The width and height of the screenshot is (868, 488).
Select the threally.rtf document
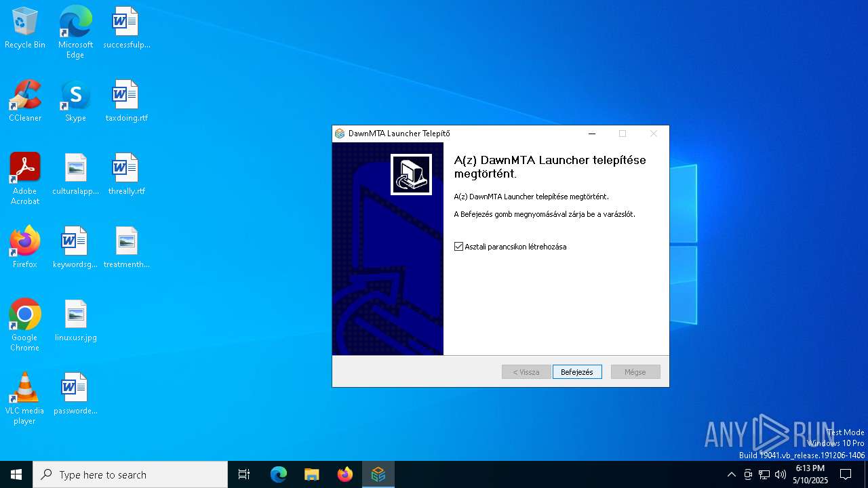[x=126, y=175]
